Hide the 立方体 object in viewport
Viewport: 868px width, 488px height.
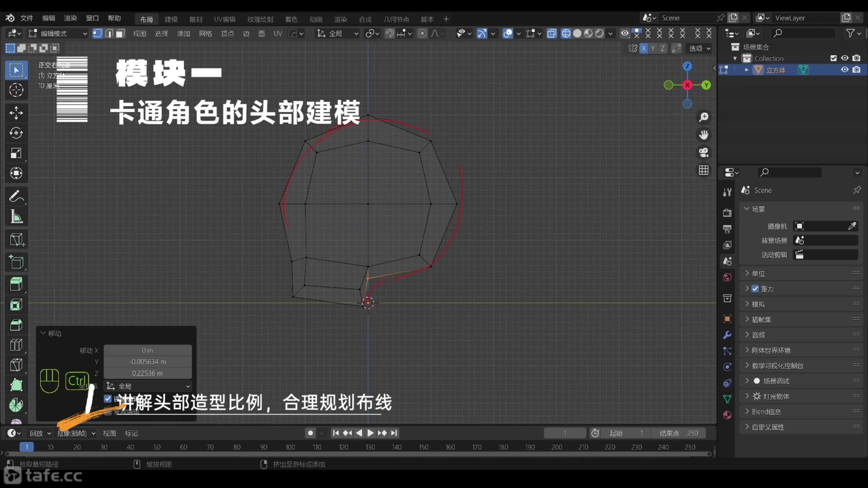tap(845, 70)
